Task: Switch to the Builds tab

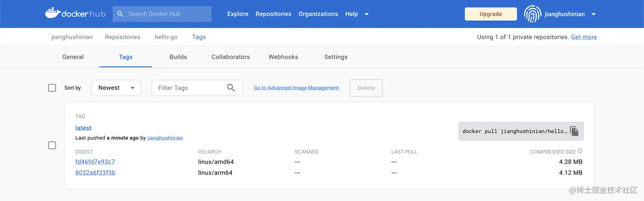Action: 178,57
